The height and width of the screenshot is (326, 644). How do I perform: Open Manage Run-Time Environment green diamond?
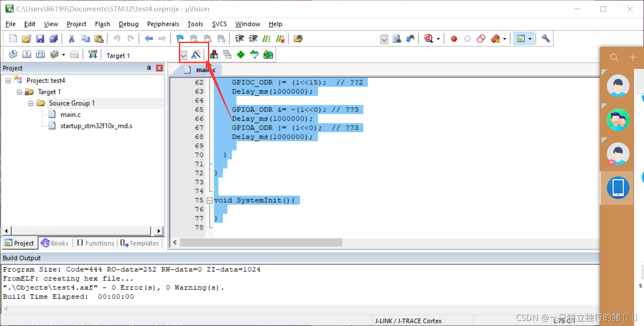(241, 55)
